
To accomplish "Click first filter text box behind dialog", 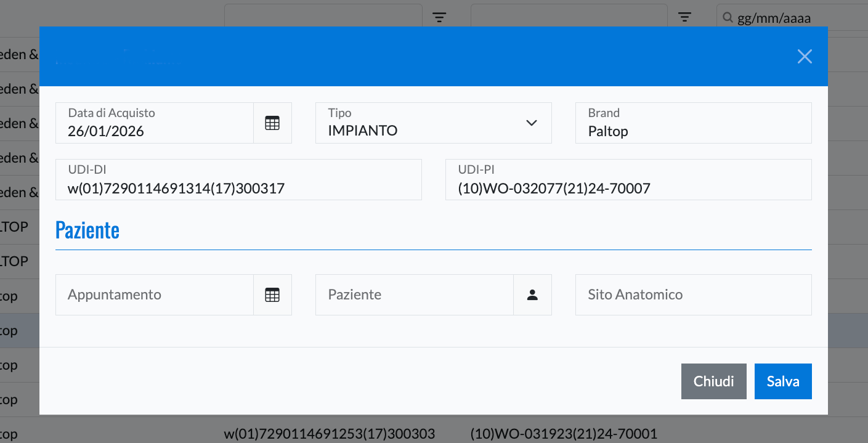I will point(323,16).
